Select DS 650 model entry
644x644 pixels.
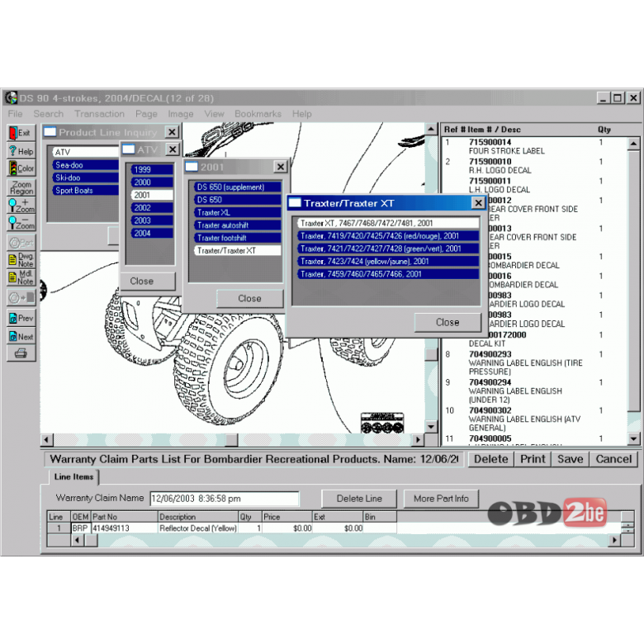tap(238, 200)
